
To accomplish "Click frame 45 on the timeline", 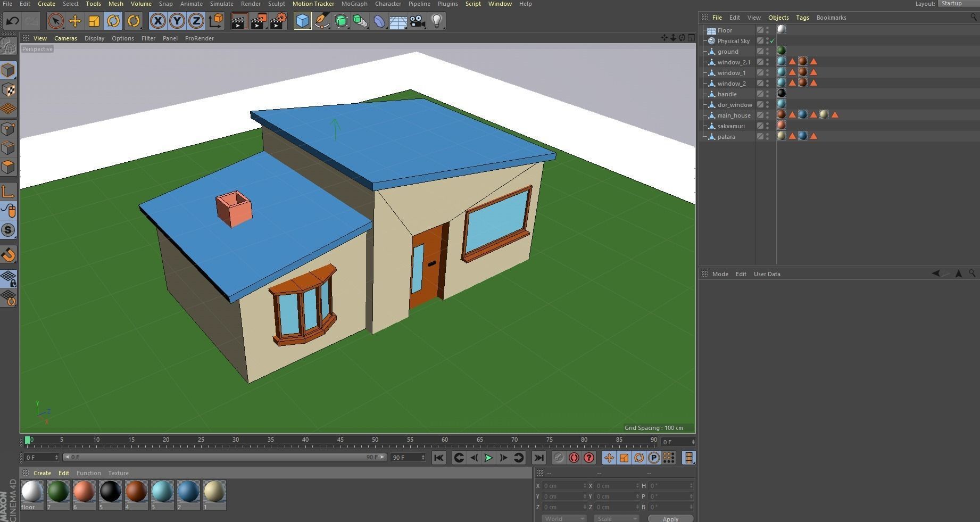I will point(340,441).
